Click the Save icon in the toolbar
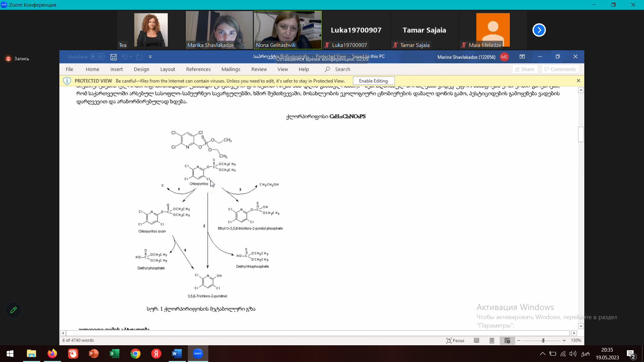 (113, 57)
